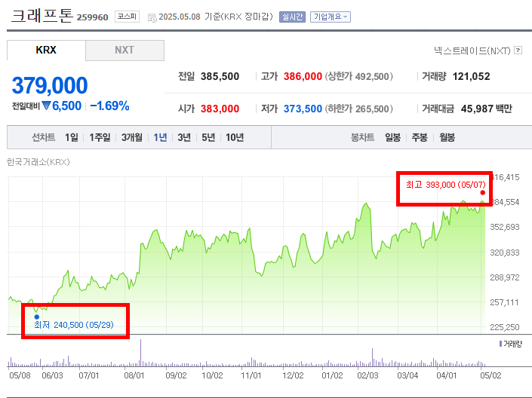Click the blue lowest price dot on chart
Viewport: 532px width, 398px height.
click(x=37, y=317)
